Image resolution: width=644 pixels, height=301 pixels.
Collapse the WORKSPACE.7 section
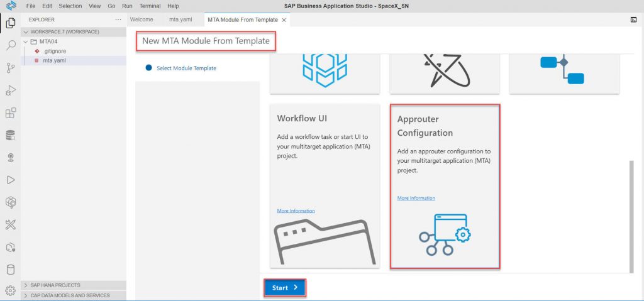point(74,31)
